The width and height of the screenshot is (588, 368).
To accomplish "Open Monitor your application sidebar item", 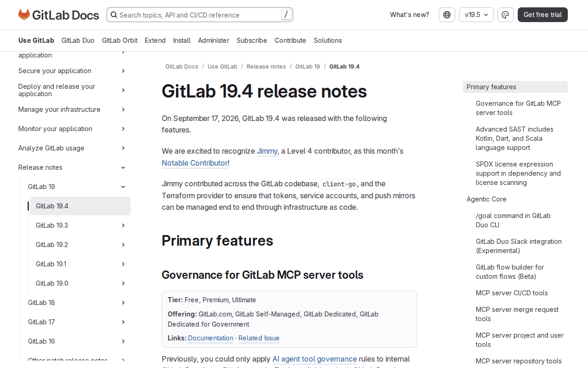I will (55, 129).
